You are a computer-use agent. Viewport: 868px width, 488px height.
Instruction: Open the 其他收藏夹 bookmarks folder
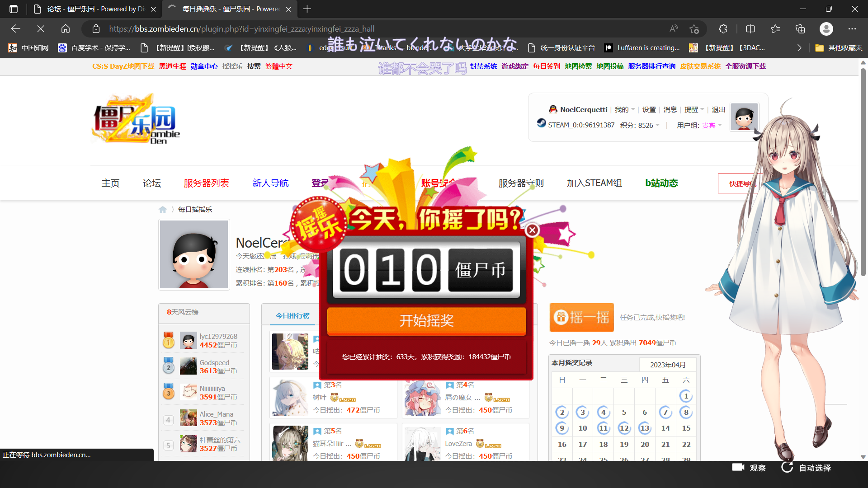(839, 48)
